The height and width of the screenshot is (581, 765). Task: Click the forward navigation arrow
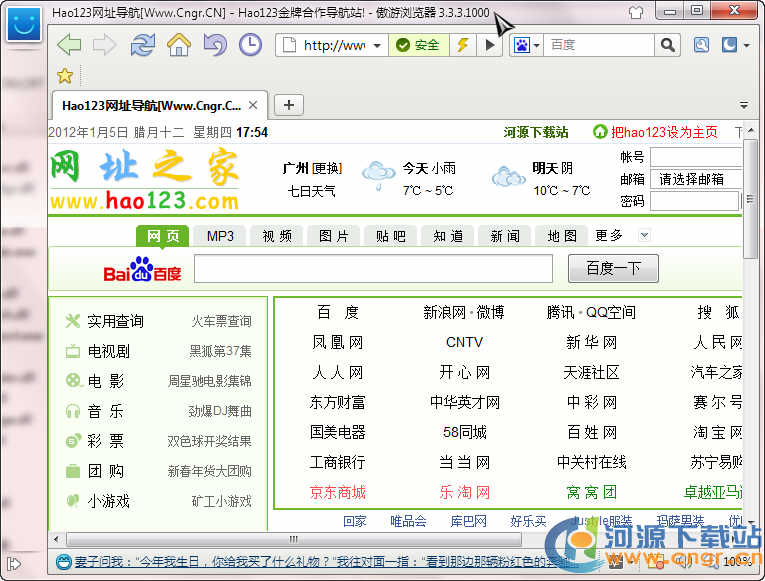click(x=104, y=45)
